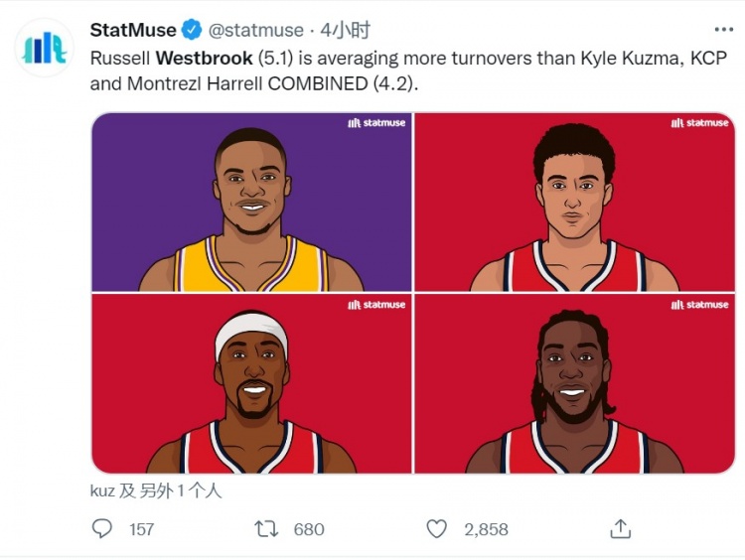
Task: Open the 4小时 timestamp link
Action: click(345, 31)
